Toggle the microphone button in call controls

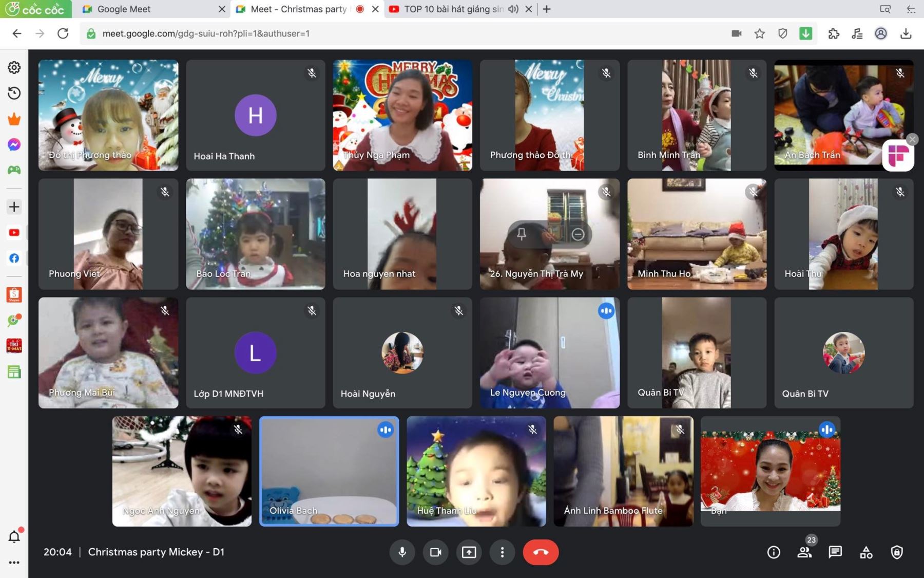402,552
